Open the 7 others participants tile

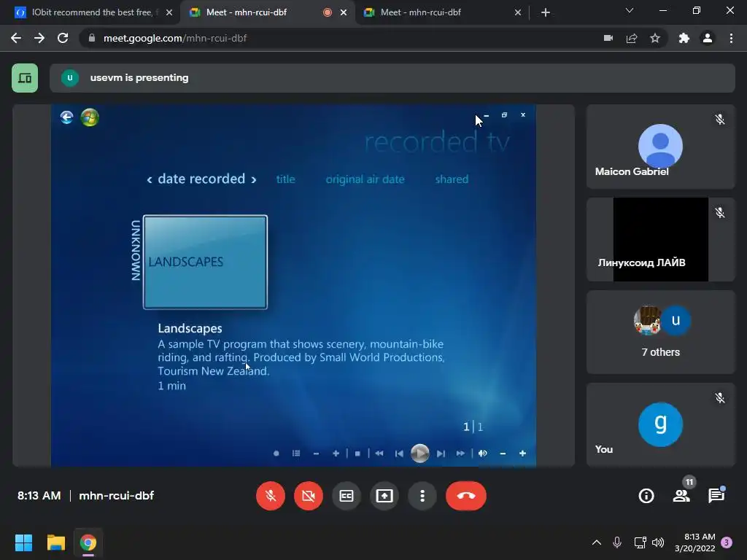click(661, 332)
